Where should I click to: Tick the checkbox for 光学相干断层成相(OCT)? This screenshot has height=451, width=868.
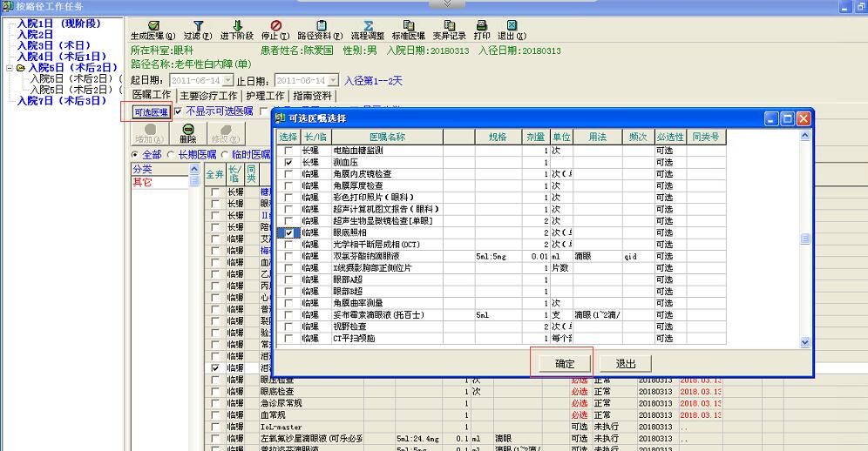click(288, 245)
